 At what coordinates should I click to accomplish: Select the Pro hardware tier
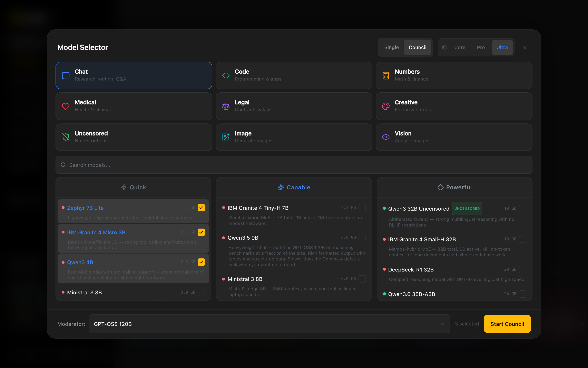point(481,47)
